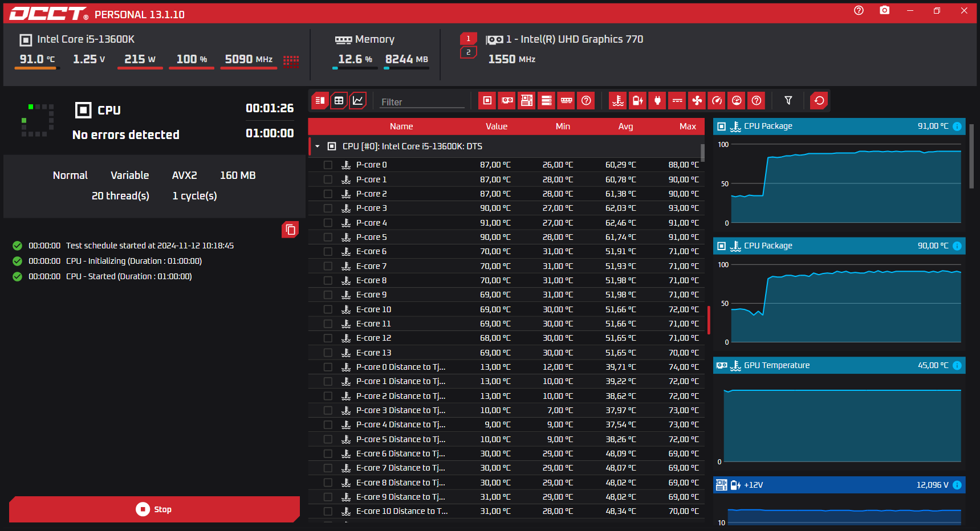Image resolution: width=980 pixels, height=531 pixels.
Task: Check P-core 0 Distance to Tj checkbox
Action: [x=328, y=367]
